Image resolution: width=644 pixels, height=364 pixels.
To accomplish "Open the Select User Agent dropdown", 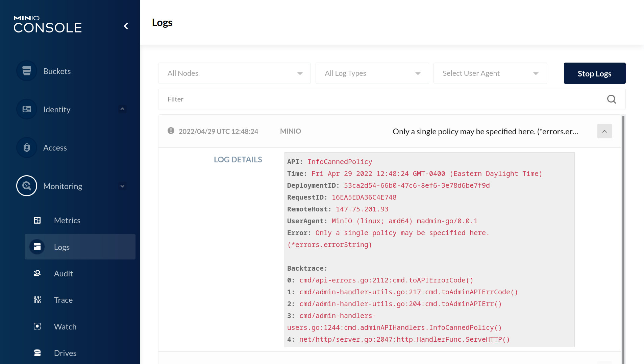I will [490, 73].
